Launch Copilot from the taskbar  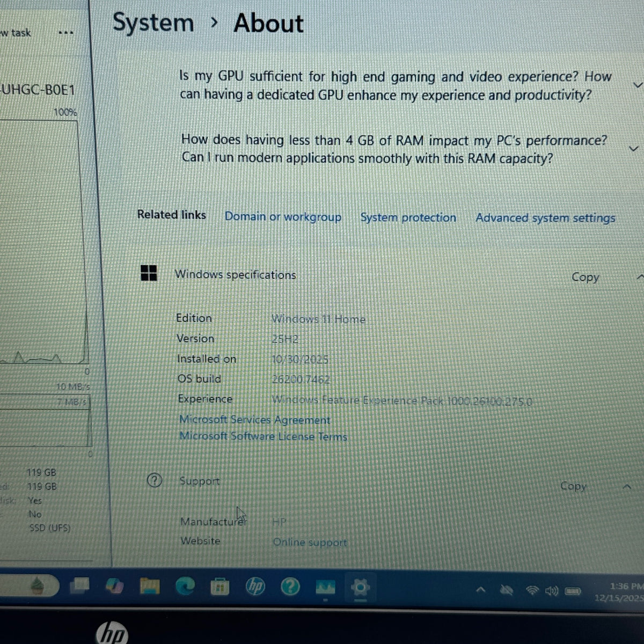click(114, 586)
